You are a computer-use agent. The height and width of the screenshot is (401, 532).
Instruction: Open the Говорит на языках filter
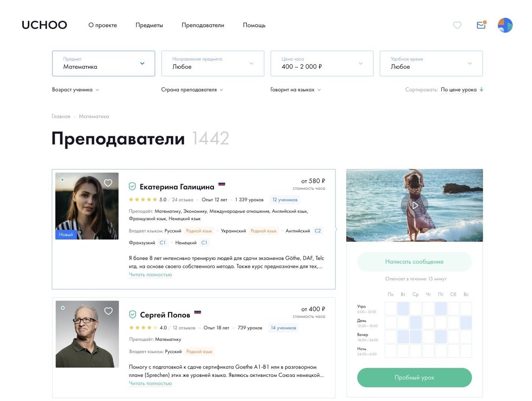[x=296, y=90]
